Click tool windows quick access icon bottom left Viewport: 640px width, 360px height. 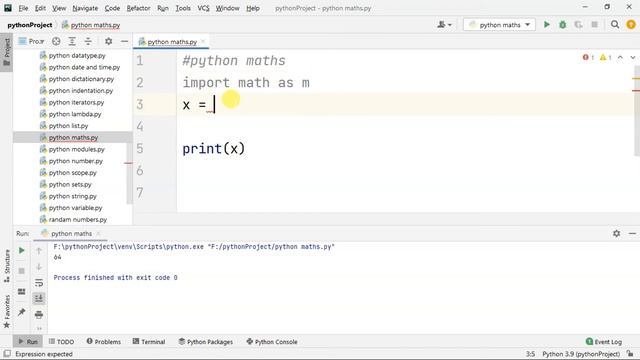[7, 353]
